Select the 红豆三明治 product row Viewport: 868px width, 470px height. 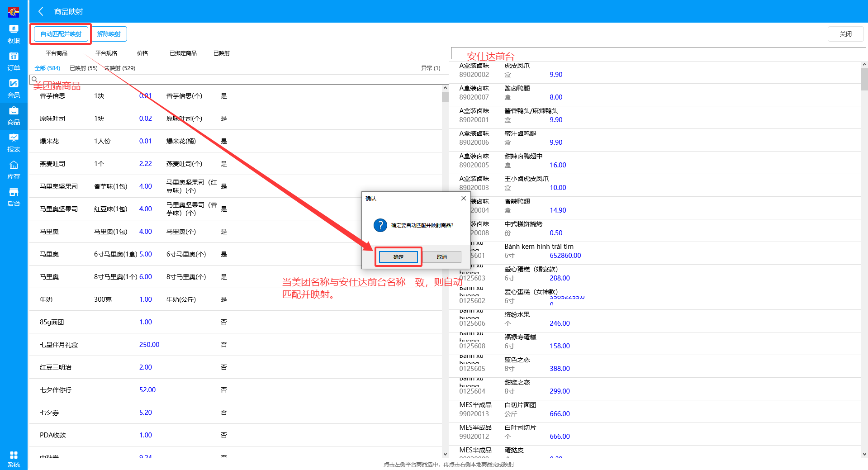[235, 367]
